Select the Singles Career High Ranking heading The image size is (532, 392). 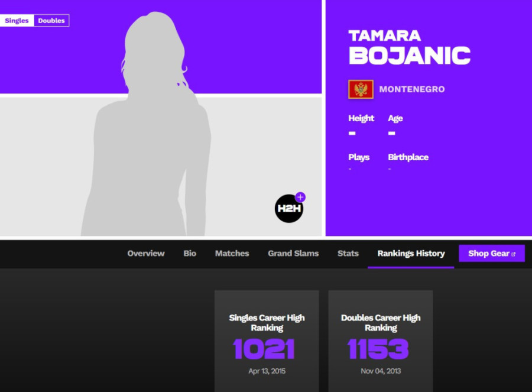click(267, 322)
